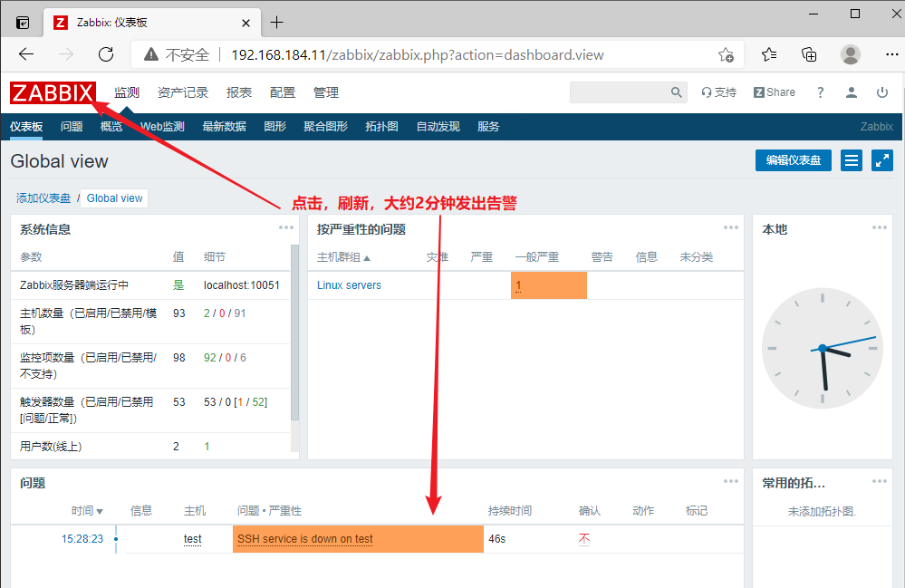Click the test host link
This screenshot has width=905, height=588.
click(192, 539)
